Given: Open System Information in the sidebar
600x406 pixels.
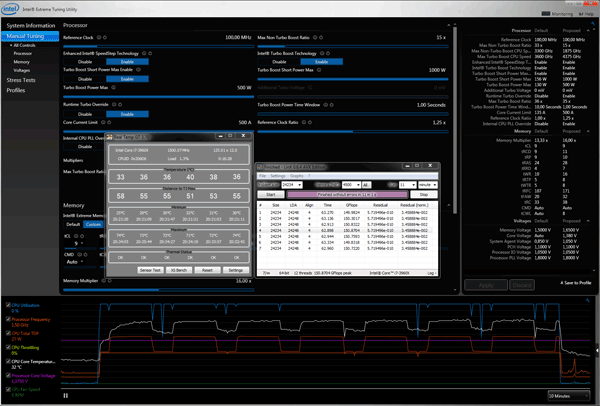Looking at the screenshot, I should coord(31,26).
